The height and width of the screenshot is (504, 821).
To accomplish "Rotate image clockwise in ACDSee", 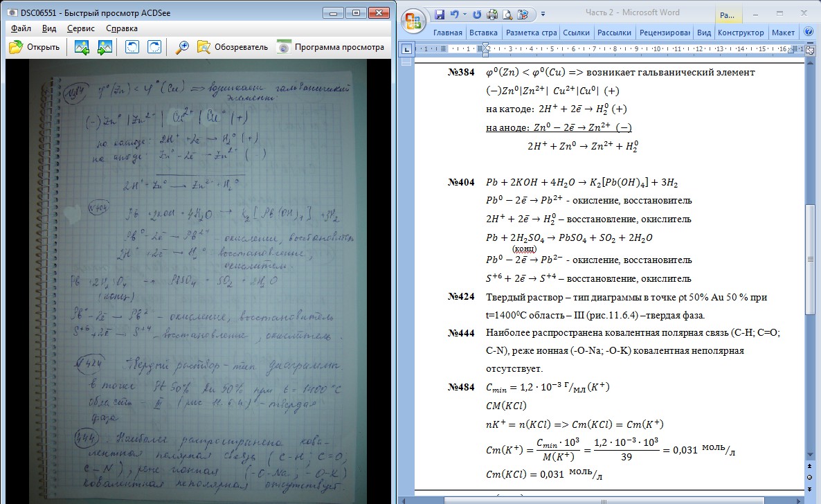I will click(154, 47).
